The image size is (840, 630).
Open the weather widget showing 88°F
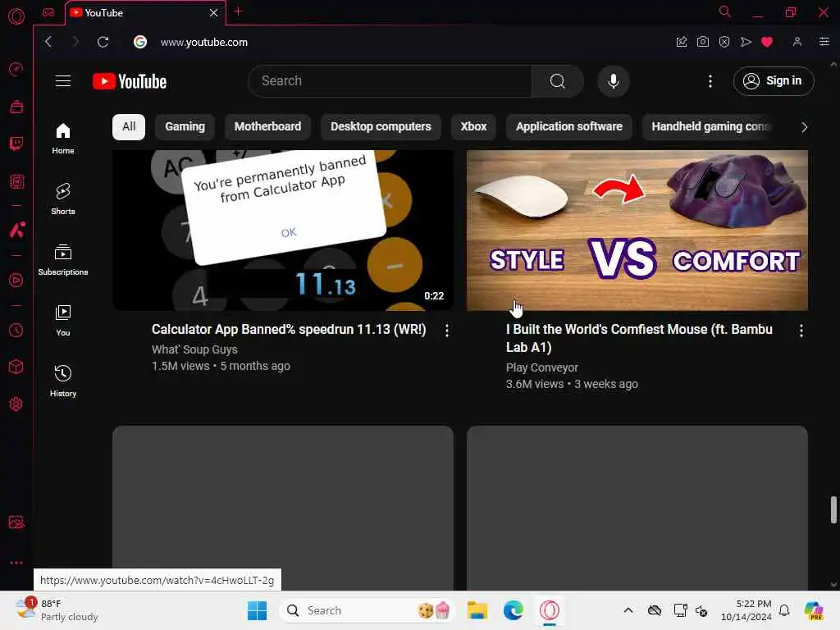(57, 610)
